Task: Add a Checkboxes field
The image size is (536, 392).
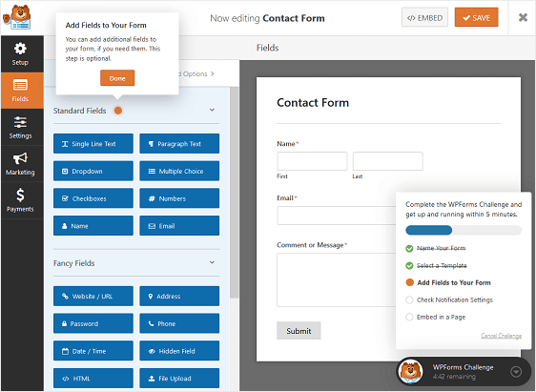Action: point(93,198)
